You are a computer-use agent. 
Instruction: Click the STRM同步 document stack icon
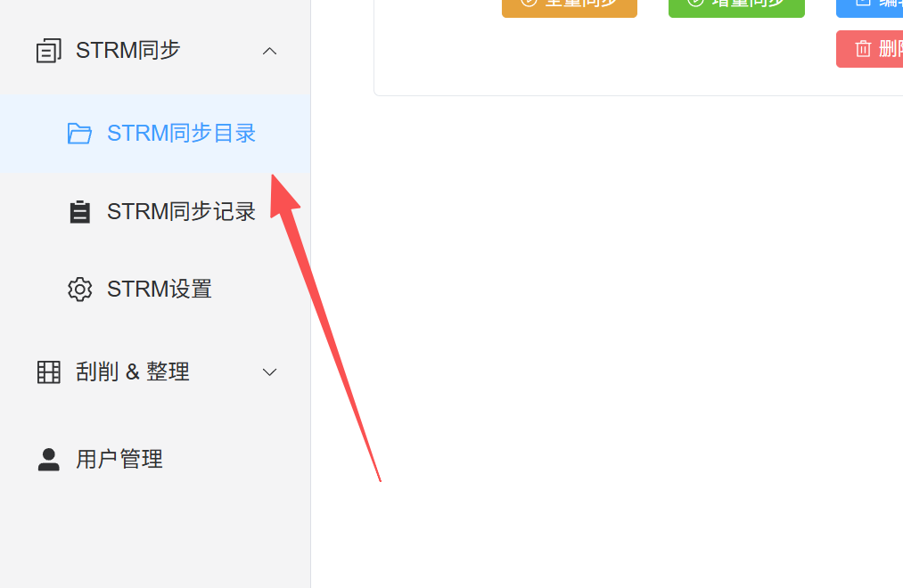click(x=48, y=51)
